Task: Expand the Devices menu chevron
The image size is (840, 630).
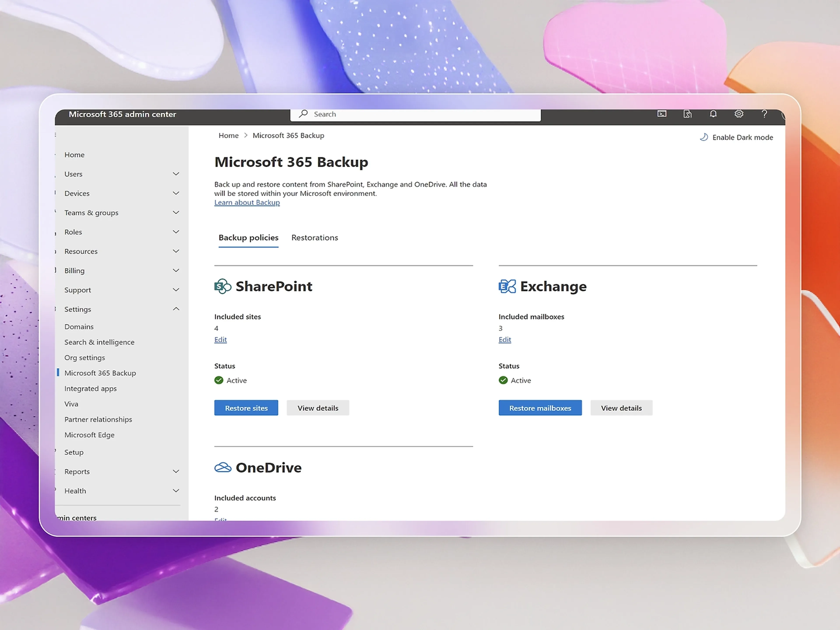Action: coord(176,193)
